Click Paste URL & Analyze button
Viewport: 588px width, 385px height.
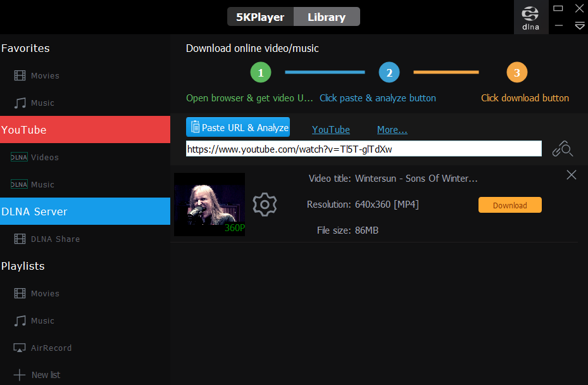click(x=238, y=127)
